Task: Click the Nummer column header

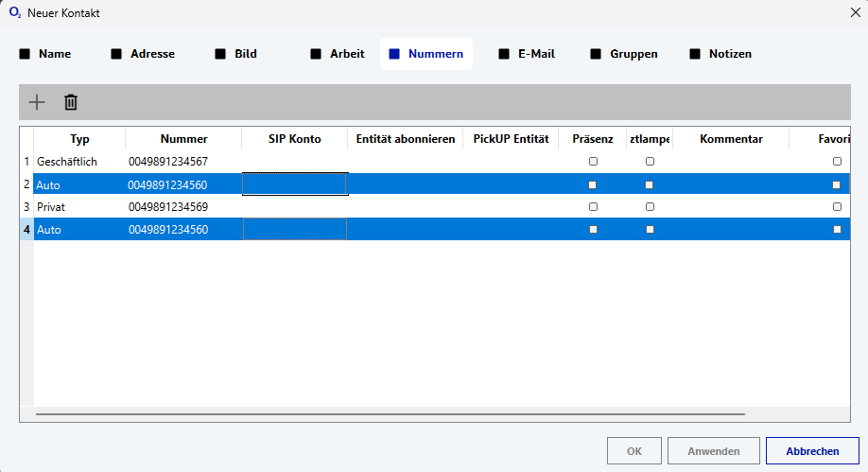Action: tap(183, 139)
